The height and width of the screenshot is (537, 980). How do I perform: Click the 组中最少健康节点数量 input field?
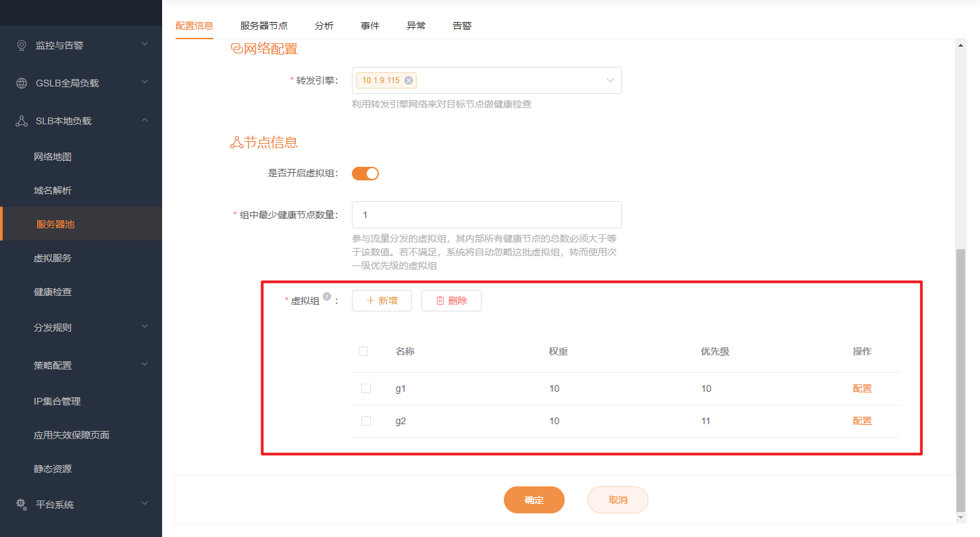coord(486,215)
